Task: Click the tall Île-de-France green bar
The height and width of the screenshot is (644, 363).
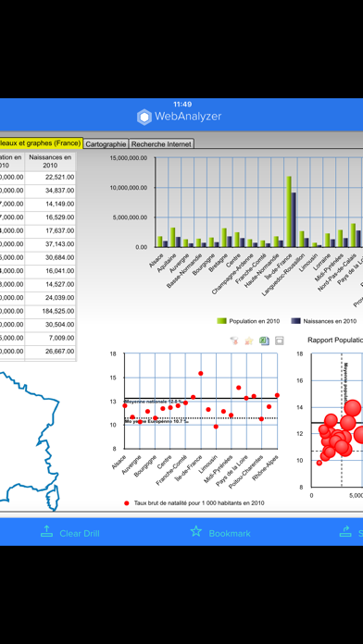Action: click(289, 212)
